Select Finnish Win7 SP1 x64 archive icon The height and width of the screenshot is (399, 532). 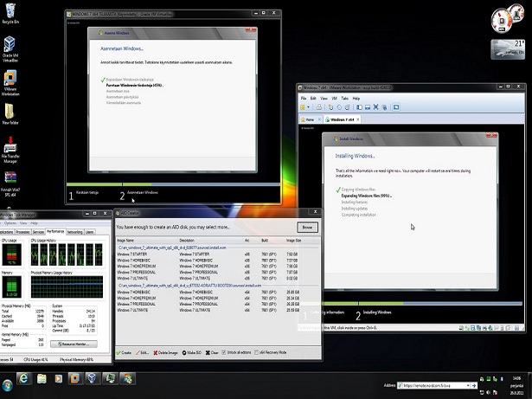(10, 184)
